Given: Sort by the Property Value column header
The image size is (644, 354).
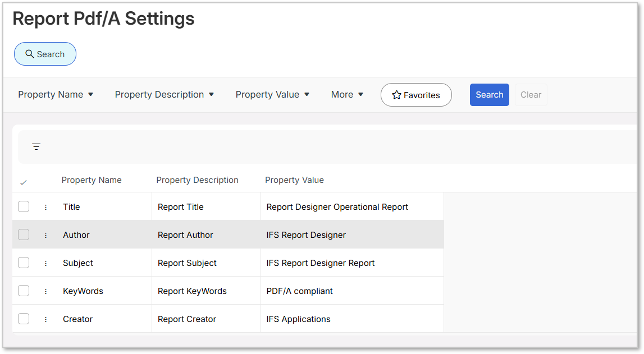Looking at the screenshot, I should 294,180.
